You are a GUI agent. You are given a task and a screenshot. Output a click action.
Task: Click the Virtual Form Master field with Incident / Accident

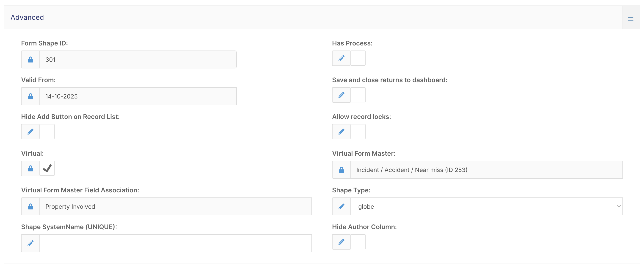pyautogui.click(x=486, y=170)
